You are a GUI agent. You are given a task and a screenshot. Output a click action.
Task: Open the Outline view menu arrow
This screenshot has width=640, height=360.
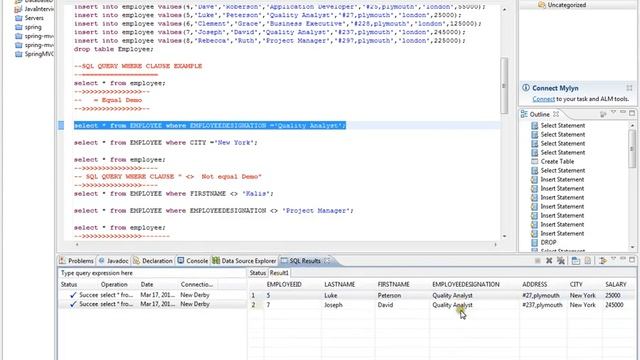[x=613, y=113]
